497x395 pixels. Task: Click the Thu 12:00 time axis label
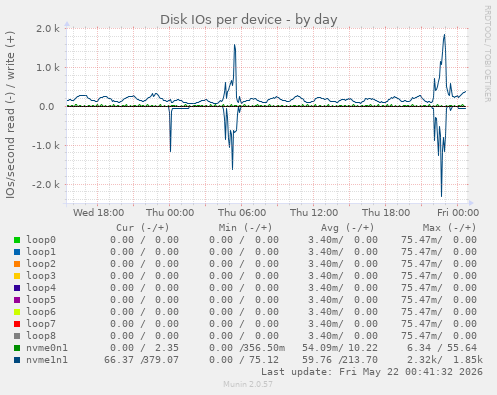(314, 213)
